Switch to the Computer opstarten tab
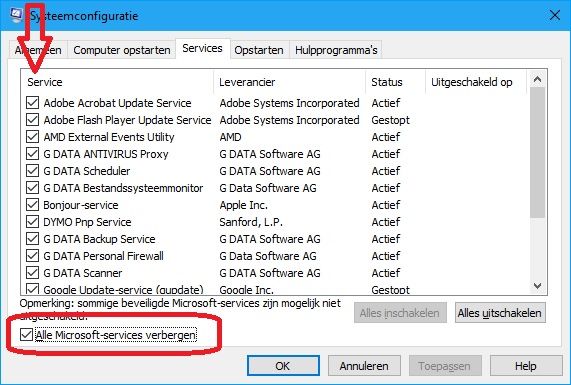 click(122, 50)
